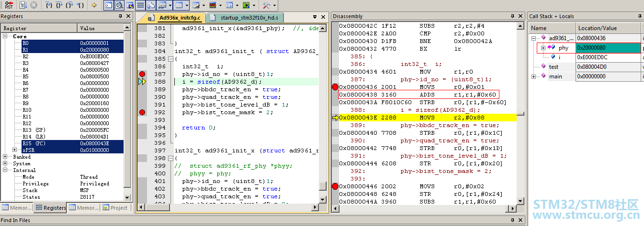Click the Trace Windows icon
The width and height of the screenshot is (644, 226).
pyautogui.click(x=229, y=5)
